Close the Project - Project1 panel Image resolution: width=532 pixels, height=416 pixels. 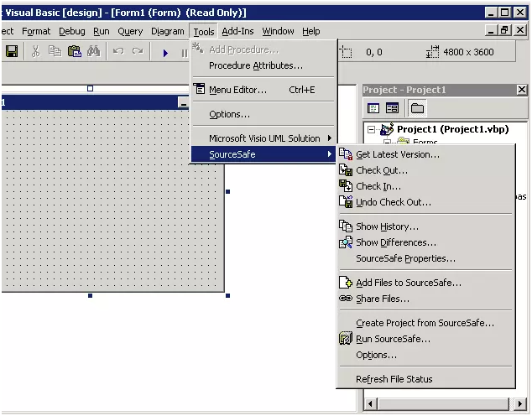click(522, 90)
